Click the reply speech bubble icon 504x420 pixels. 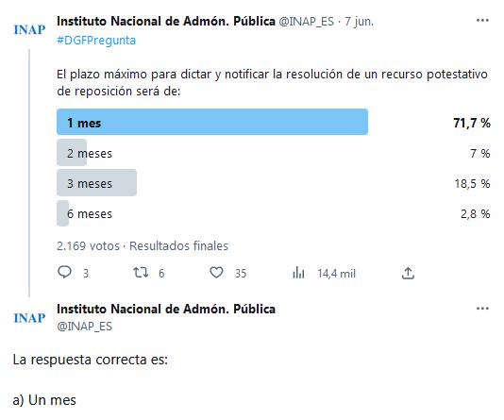[x=64, y=272]
